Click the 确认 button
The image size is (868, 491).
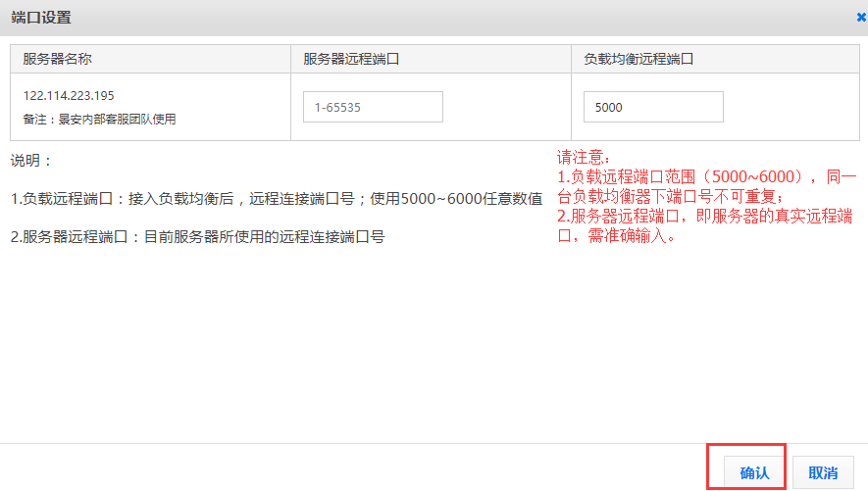(x=754, y=472)
